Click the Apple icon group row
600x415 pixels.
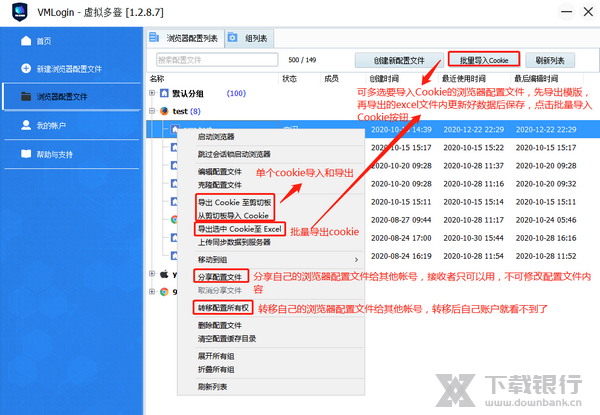click(164, 274)
